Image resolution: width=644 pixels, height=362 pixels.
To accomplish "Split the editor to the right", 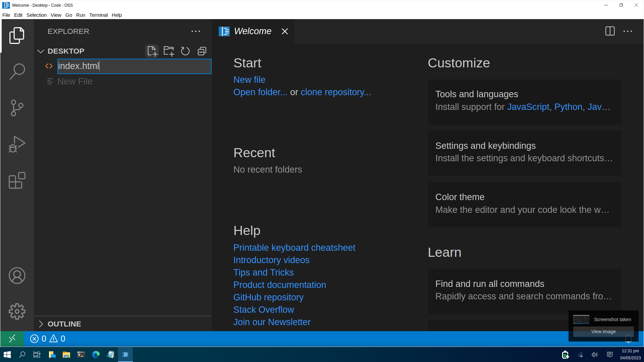I will click(610, 31).
